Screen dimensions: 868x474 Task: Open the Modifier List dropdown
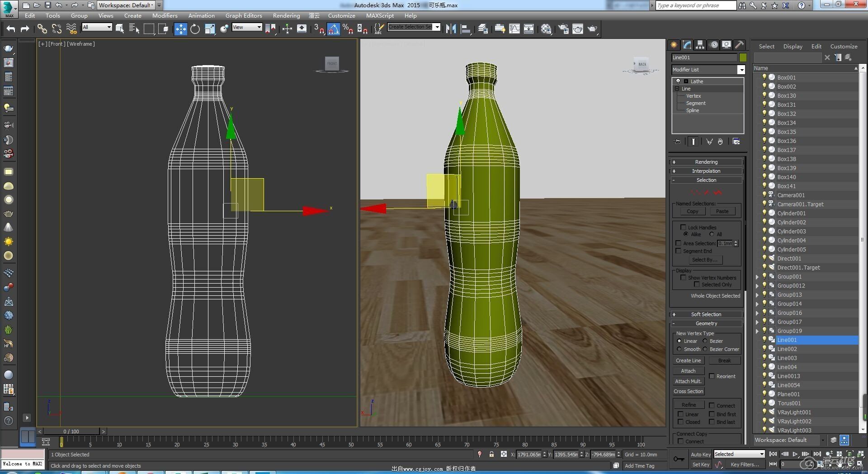click(708, 70)
